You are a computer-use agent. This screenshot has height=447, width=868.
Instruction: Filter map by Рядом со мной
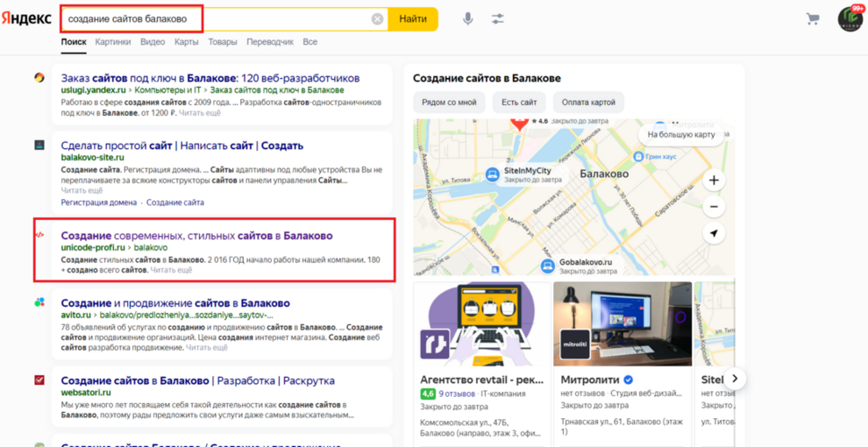(x=449, y=103)
